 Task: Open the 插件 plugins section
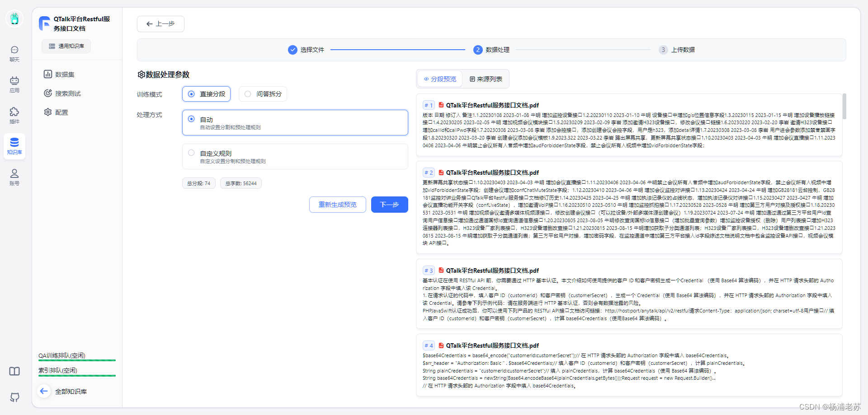(14, 116)
